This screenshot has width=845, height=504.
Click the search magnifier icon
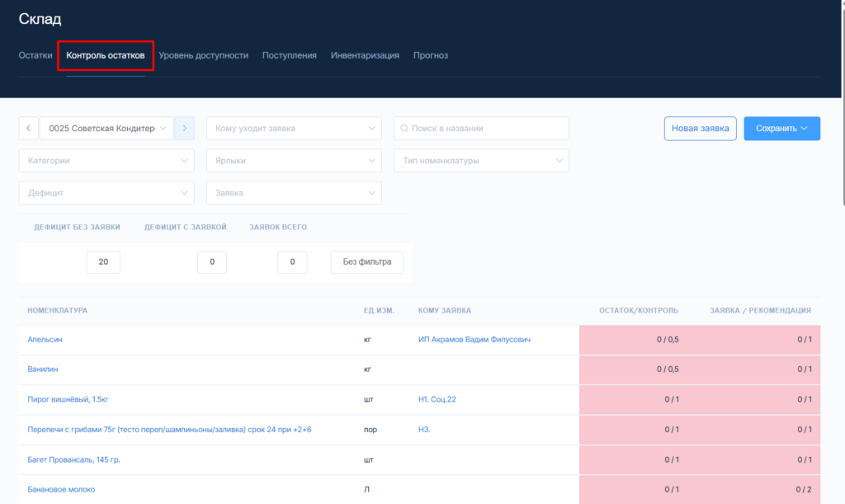pos(404,129)
